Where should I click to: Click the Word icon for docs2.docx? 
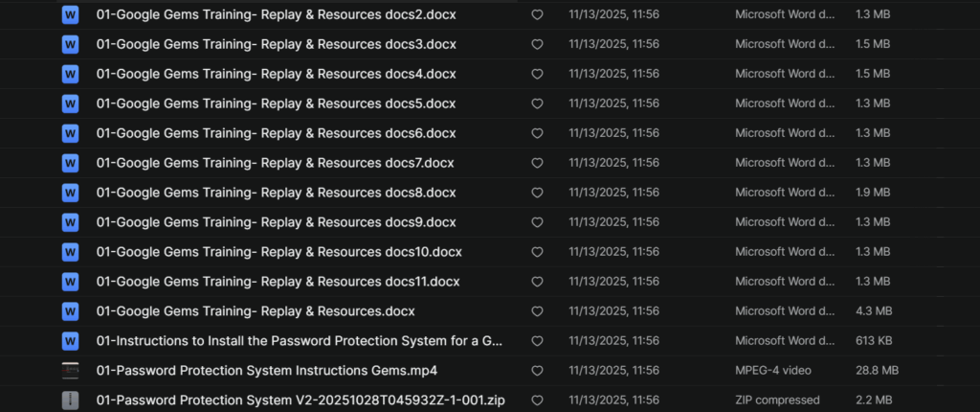70,14
